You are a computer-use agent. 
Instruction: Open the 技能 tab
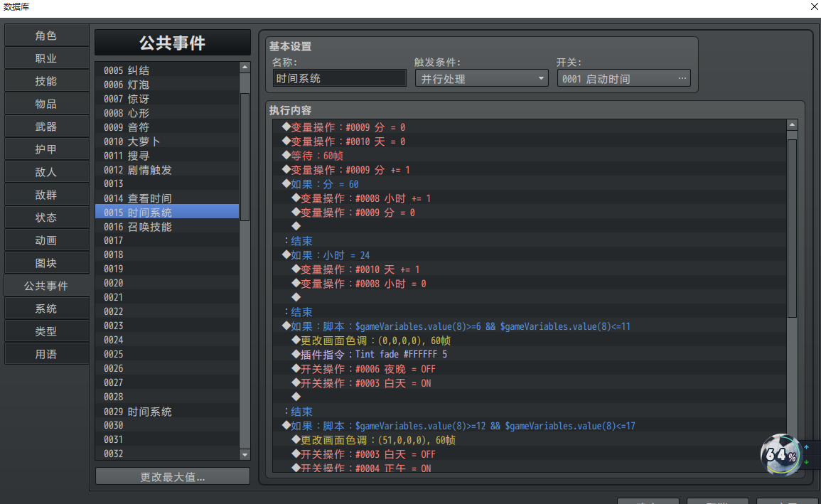tap(47, 81)
